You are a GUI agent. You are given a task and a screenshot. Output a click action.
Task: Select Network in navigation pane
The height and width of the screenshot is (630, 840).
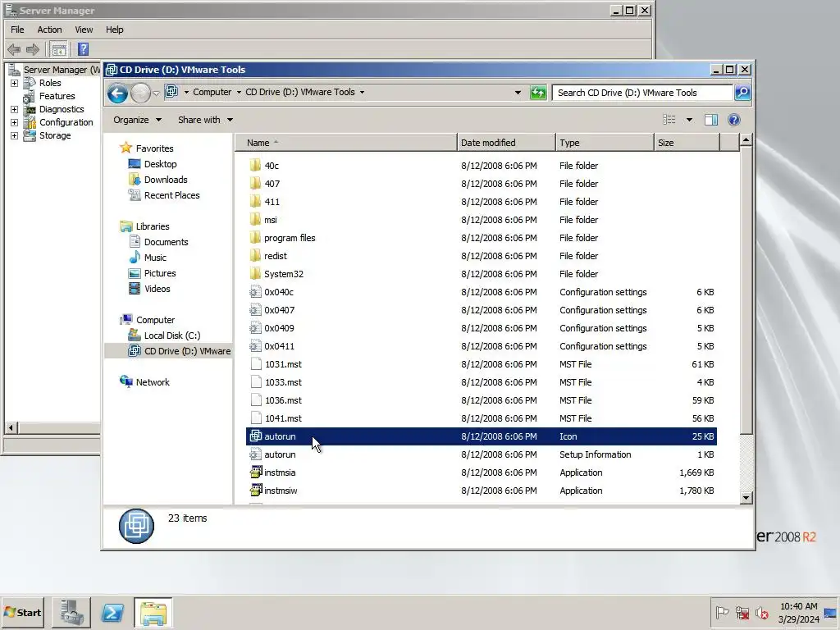pyautogui.click(x=152, y=382)
